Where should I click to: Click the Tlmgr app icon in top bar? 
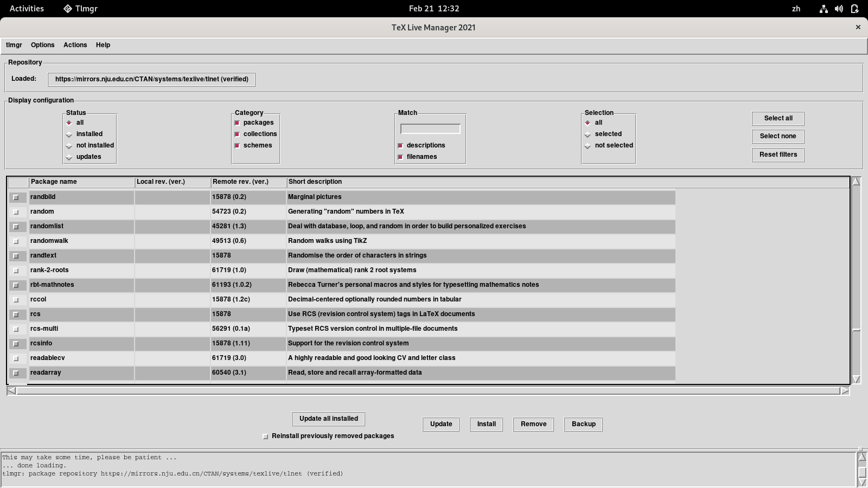68,9
